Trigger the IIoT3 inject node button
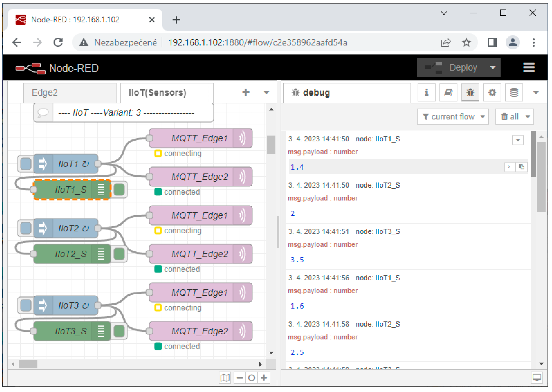Viewport: 552px width, 392px height. (26, 305)
